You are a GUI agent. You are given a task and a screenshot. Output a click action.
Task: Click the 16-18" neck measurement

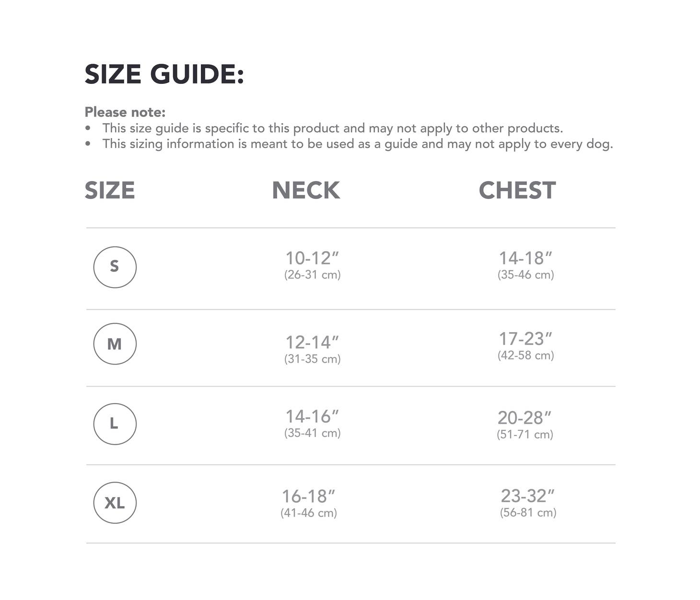(x=308, y=496)
